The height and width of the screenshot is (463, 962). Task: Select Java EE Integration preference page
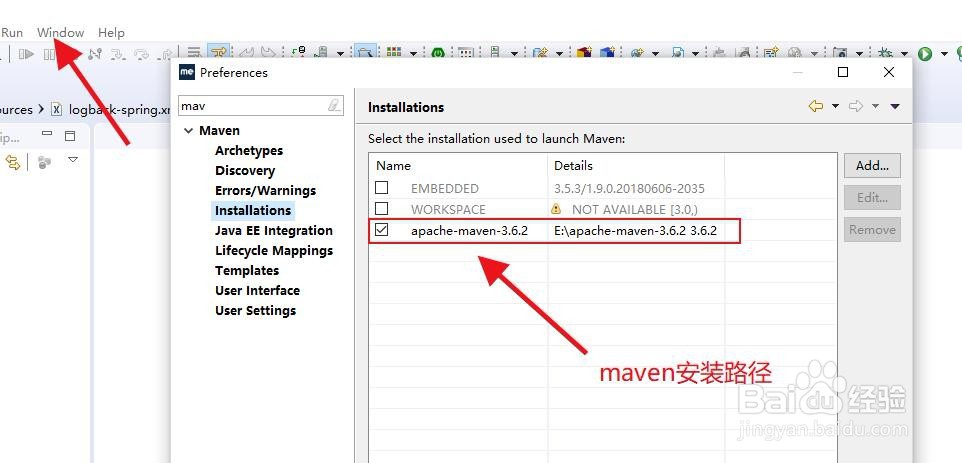(274, 231)
